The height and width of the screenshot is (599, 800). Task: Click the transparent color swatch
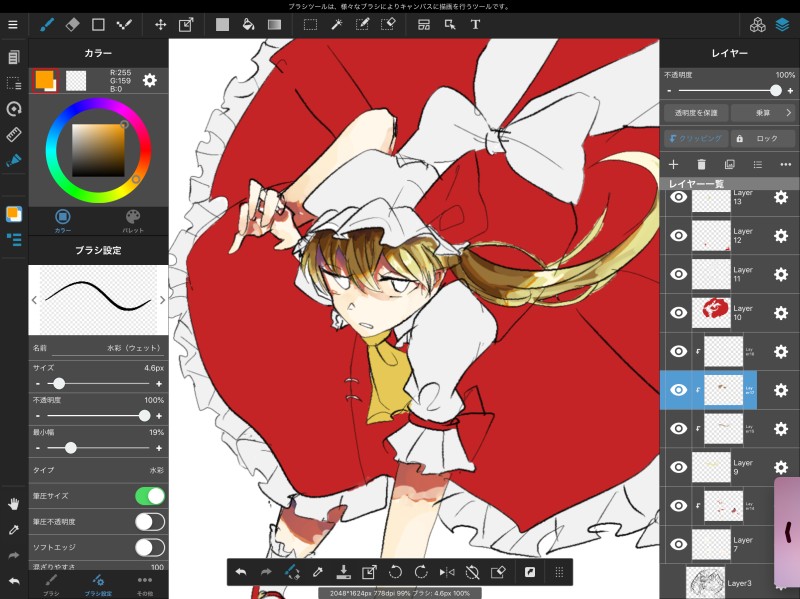coord(76,81)
